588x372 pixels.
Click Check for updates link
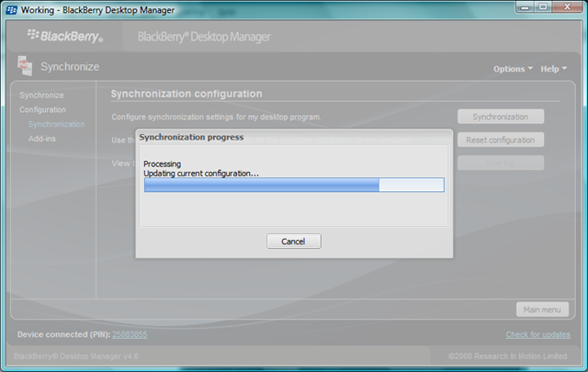point(537,334)
